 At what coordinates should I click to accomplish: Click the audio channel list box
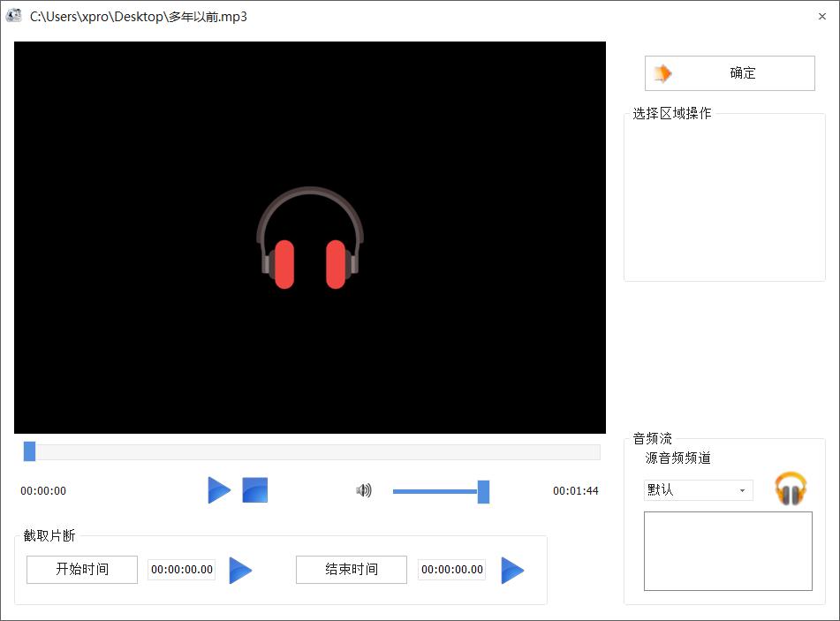click(728, 549)
